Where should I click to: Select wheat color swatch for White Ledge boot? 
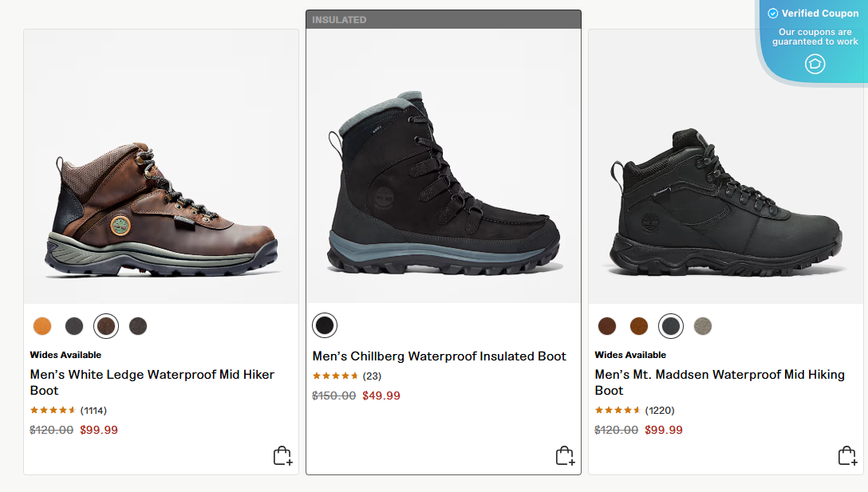(42, 325)
